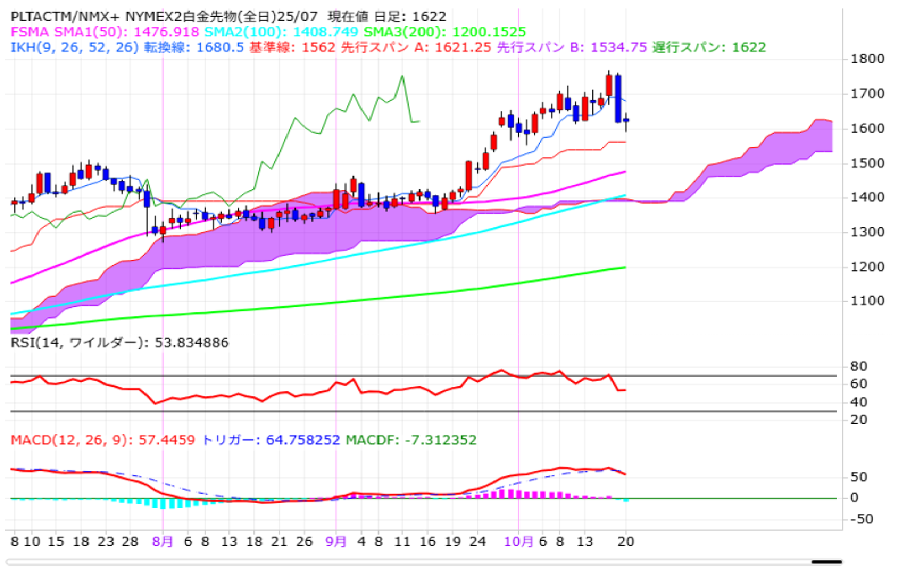Click the PLTACTM/NMX+ chart title
Screen dimensions: 905x588
click(x=61, y=16)
